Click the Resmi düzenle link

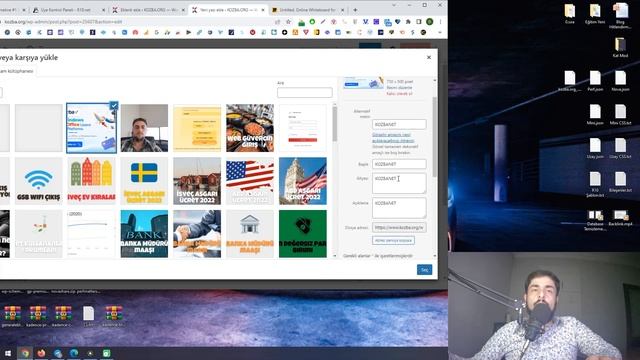click(399, 88)
